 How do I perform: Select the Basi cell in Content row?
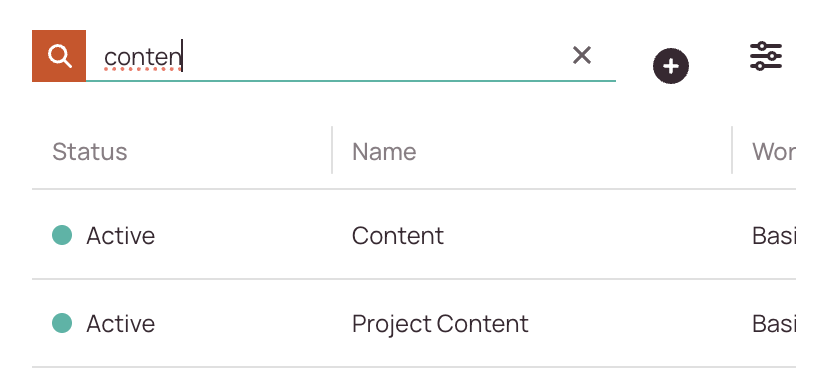[774, 235]
